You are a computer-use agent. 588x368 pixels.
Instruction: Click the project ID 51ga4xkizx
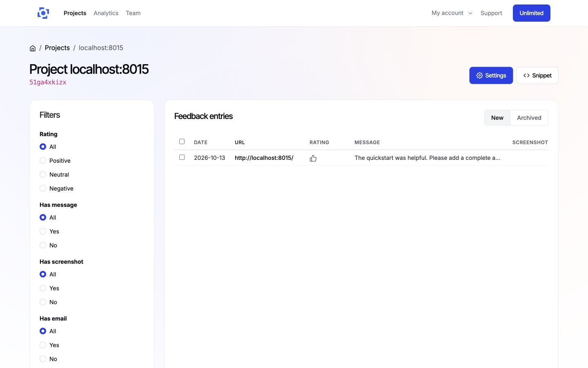(48, 82)
